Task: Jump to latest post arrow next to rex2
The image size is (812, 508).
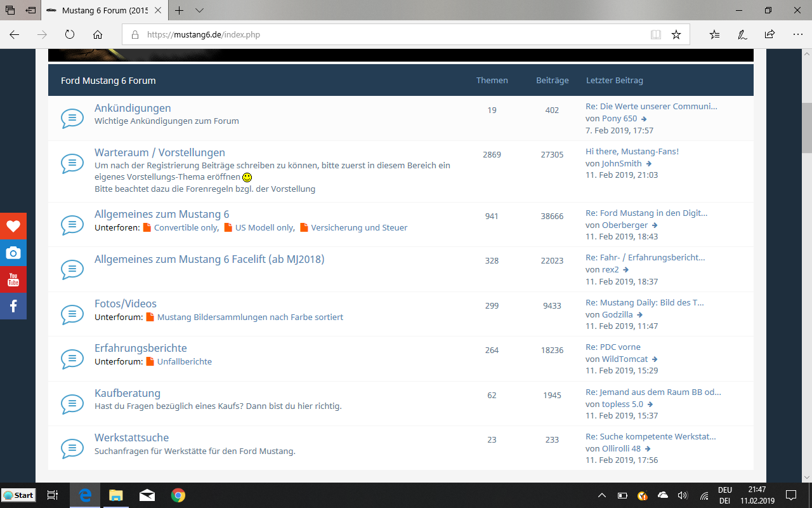Action: pos(625,270)
